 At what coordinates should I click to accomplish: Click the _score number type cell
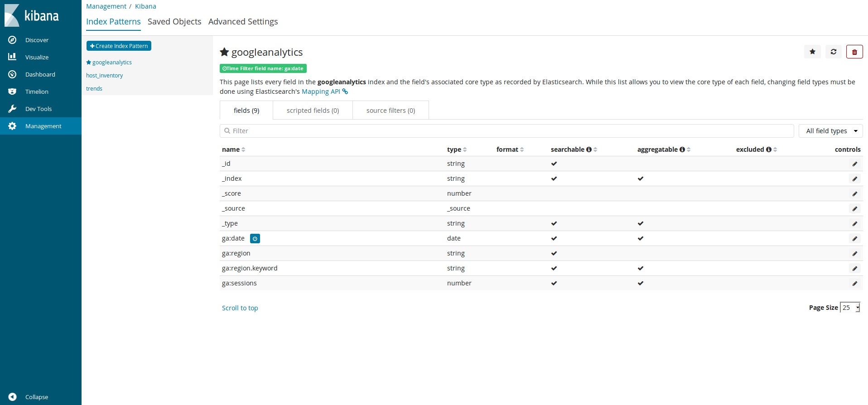(x=459, y=193)
